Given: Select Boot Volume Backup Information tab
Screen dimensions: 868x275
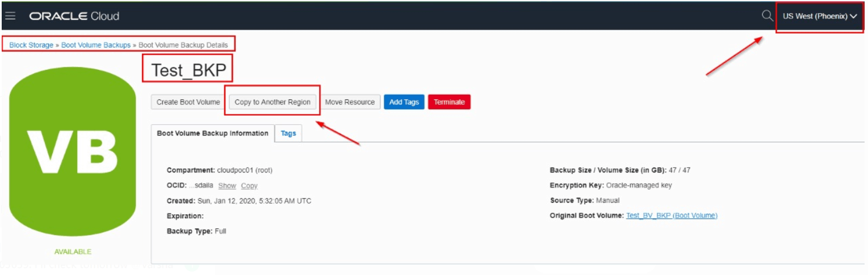Looking at the screenshot, I should pyautogui.click(x=212, y=133).
